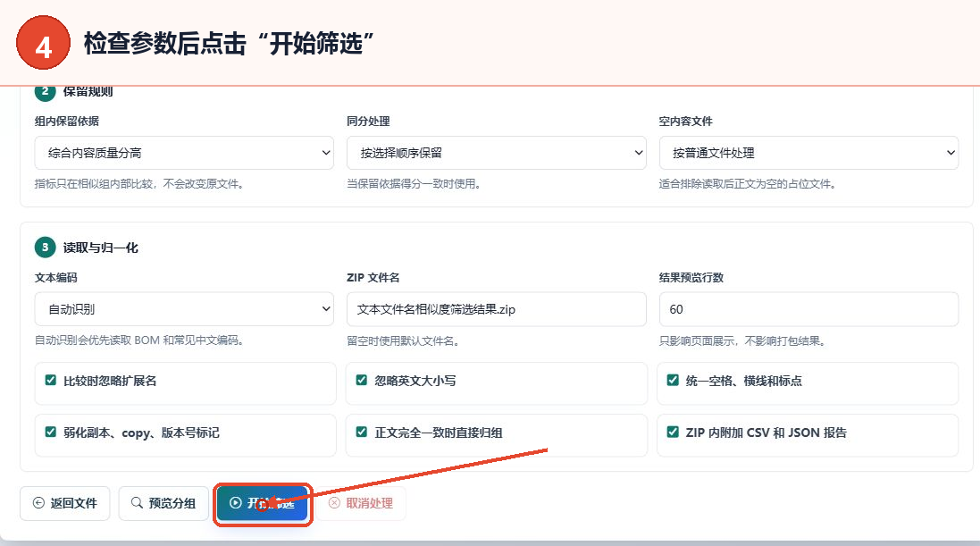Viewport: 980px width, 546px height.
Task: Click the 读取与归一化 section heading
Action: click(101, 248)
